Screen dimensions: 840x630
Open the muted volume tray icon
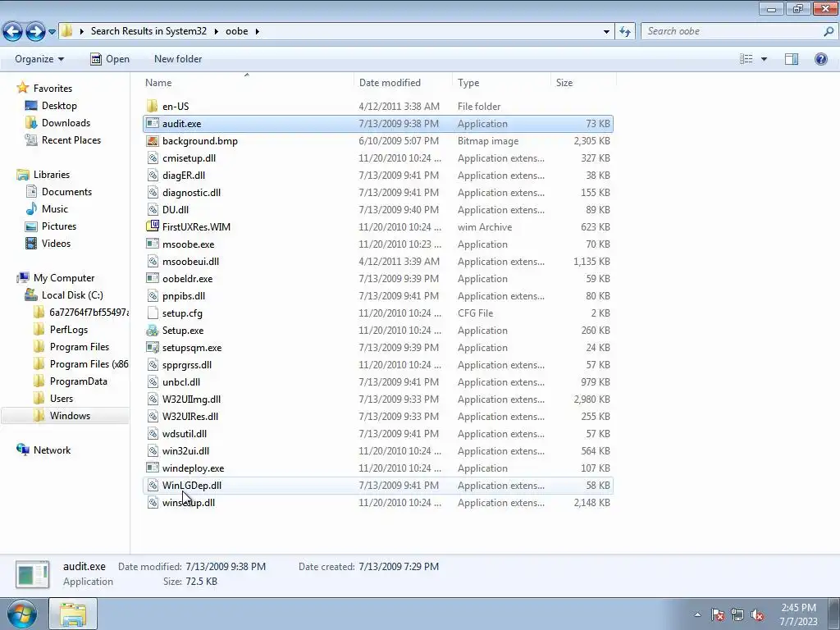coord(757,615)
